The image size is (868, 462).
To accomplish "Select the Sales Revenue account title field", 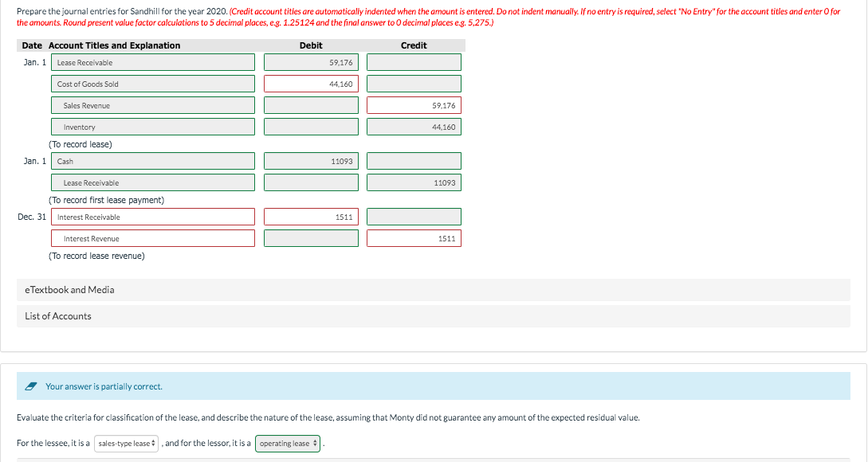I will click(x=153, y=105).
